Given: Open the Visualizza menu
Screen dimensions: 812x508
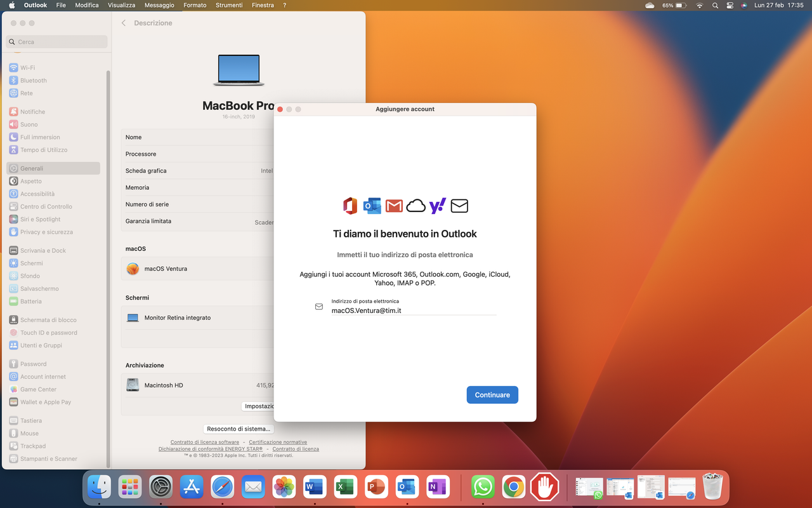Looking at the screenshot, I should (122, 5).
